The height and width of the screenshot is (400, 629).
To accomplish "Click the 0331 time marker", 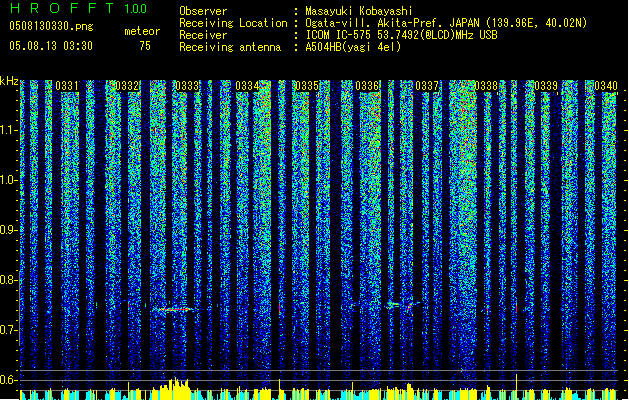I will click(67, 86).
